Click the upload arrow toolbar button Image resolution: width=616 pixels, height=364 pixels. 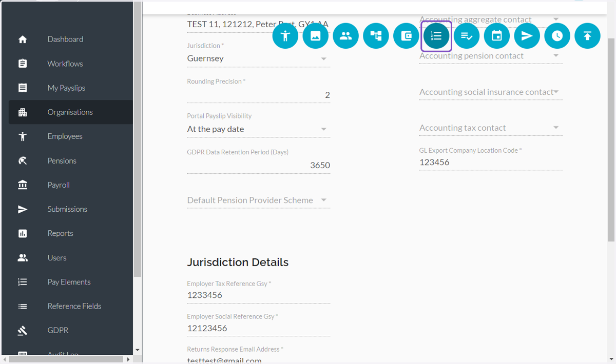pyautogui.click(x=588, y=36)
